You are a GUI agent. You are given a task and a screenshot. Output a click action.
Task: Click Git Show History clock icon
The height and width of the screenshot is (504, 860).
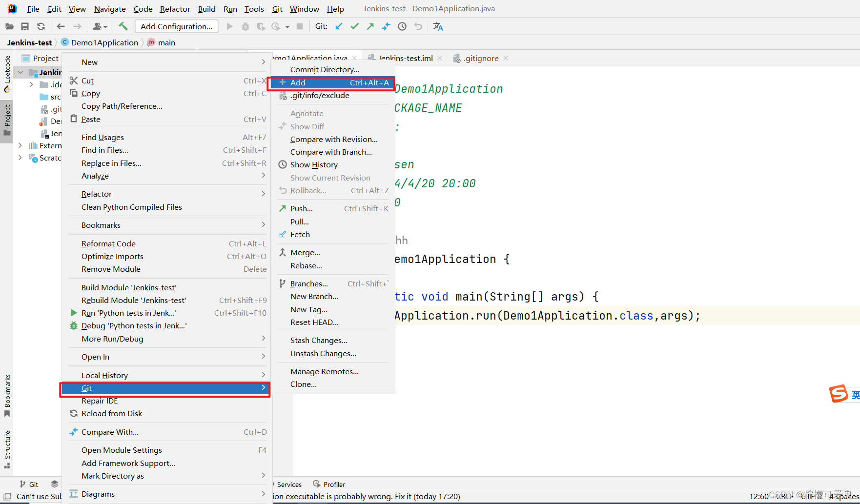(x=402, y=26)
